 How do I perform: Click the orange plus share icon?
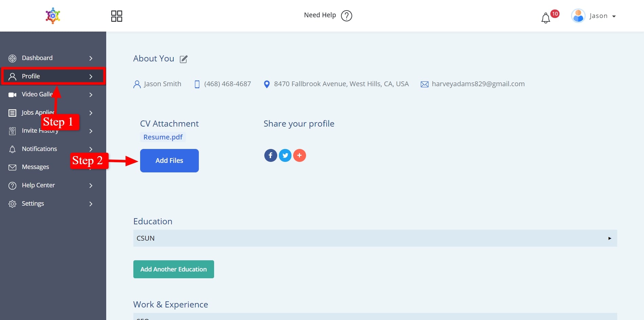click(299, 155)
